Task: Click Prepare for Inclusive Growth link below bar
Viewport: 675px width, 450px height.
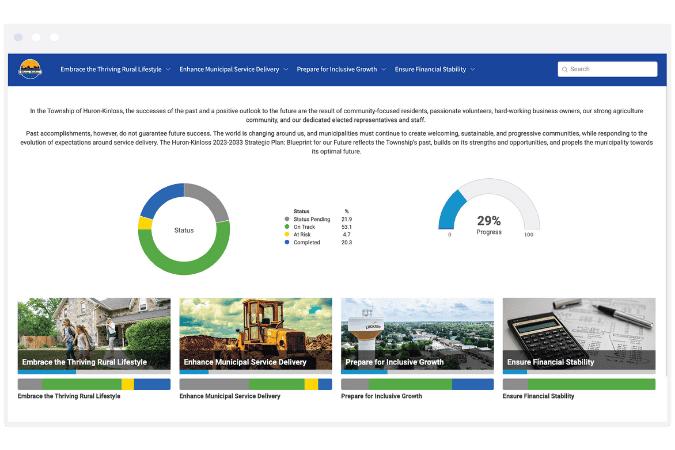Action: click(381, 396)
